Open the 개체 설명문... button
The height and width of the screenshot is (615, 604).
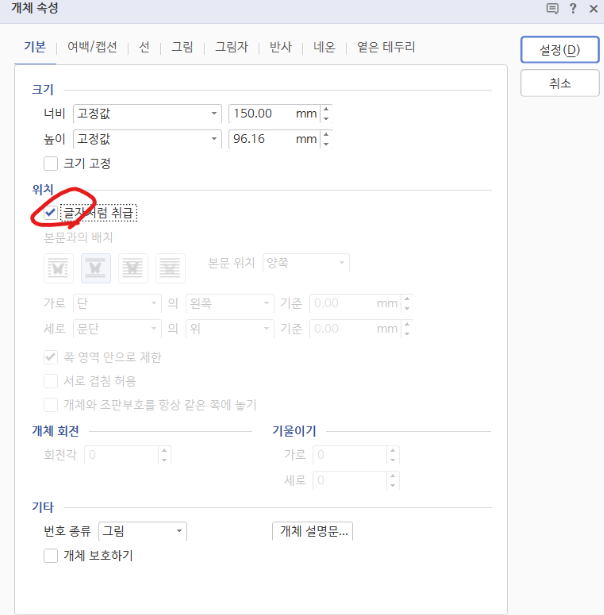tap(313, 531)
